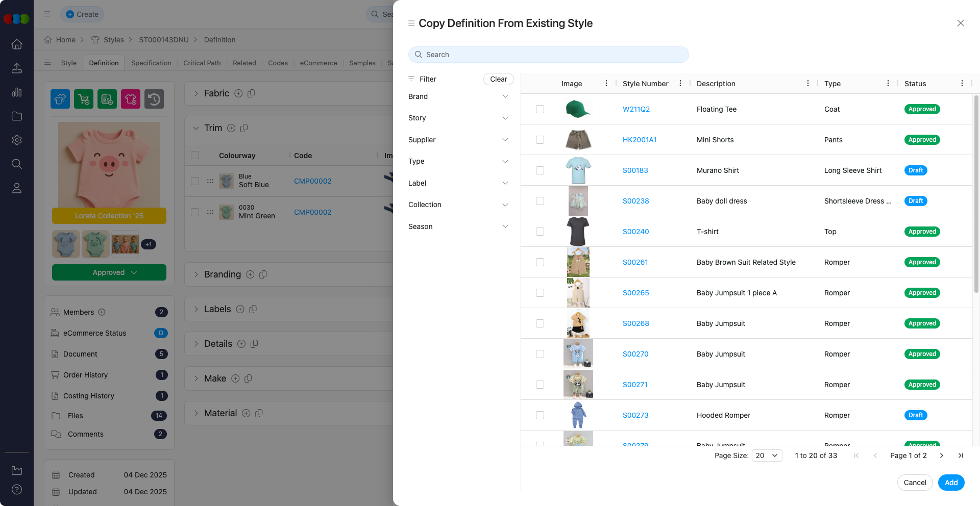Tick the checkbox for style S00183
This screenshot has width=980, height=506.
540,170
